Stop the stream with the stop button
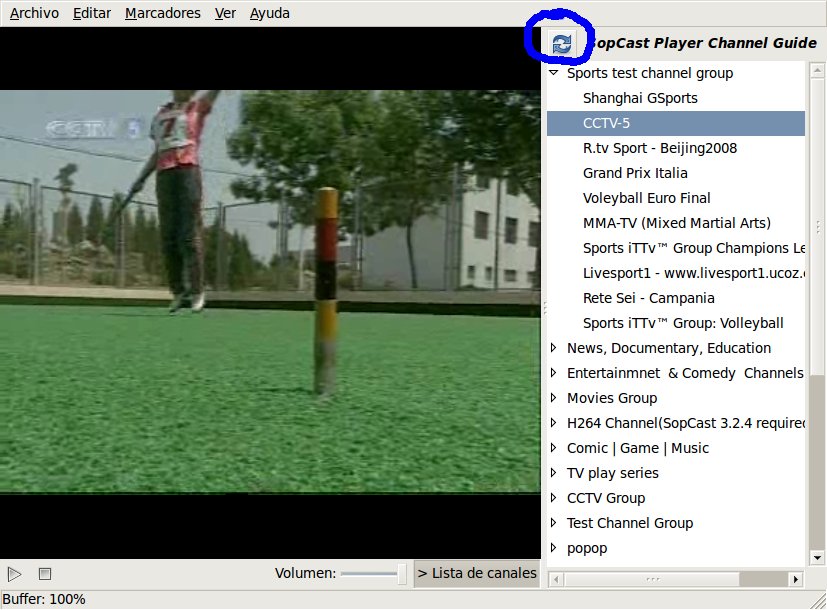The image size is (827, 610). [x=45, y=574]
